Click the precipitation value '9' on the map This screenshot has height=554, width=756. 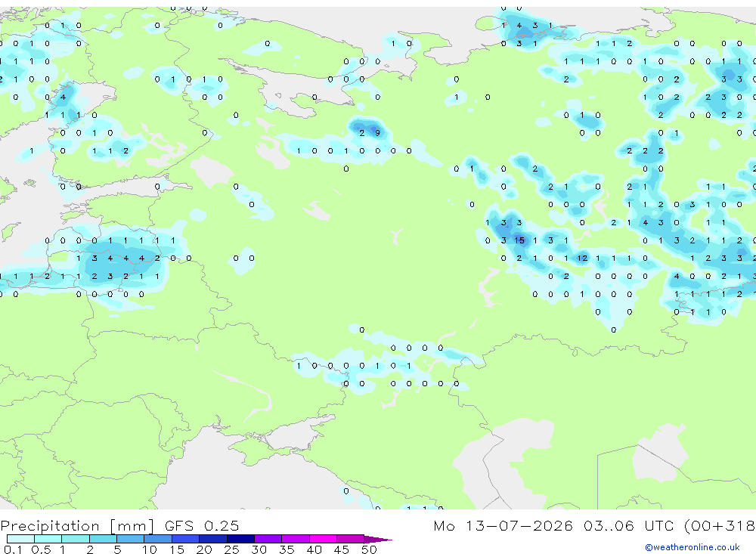[377, 133]
